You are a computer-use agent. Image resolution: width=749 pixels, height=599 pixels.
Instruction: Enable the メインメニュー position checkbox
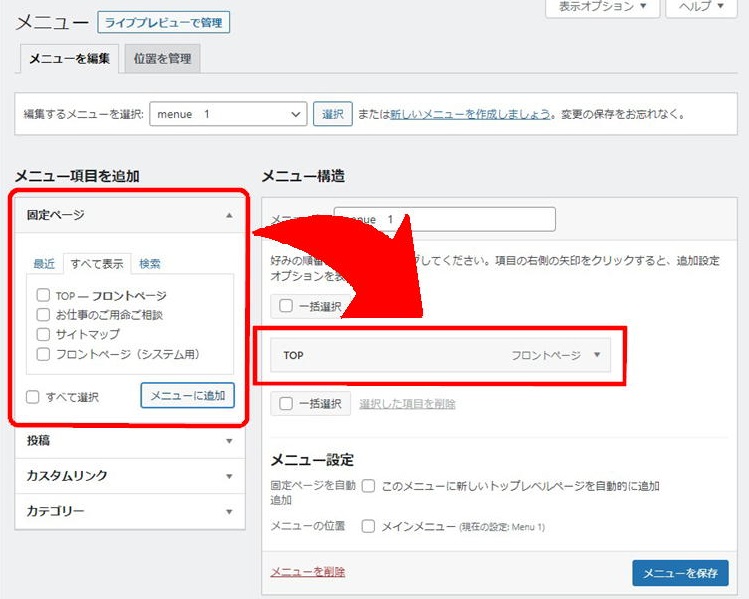tap(369, 526)
